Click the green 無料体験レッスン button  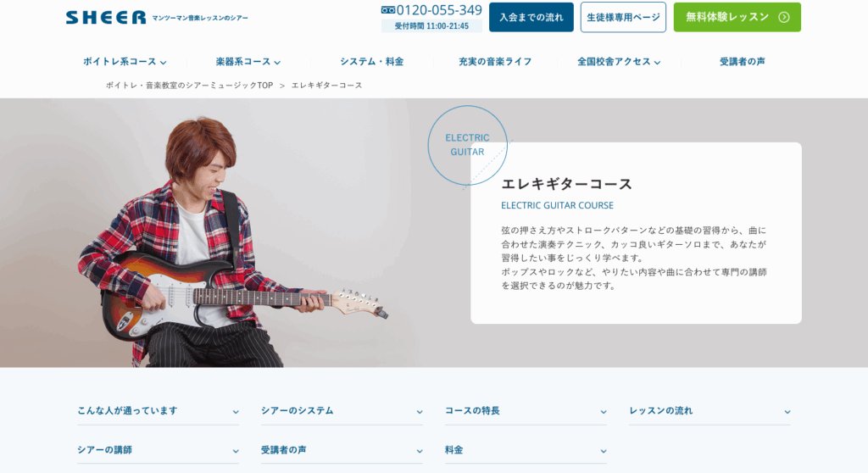point(737,17)
